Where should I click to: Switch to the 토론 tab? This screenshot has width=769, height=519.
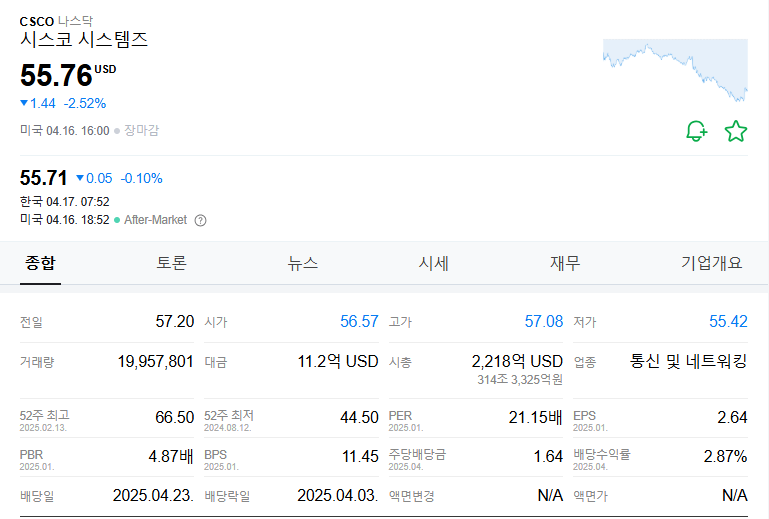171,263
